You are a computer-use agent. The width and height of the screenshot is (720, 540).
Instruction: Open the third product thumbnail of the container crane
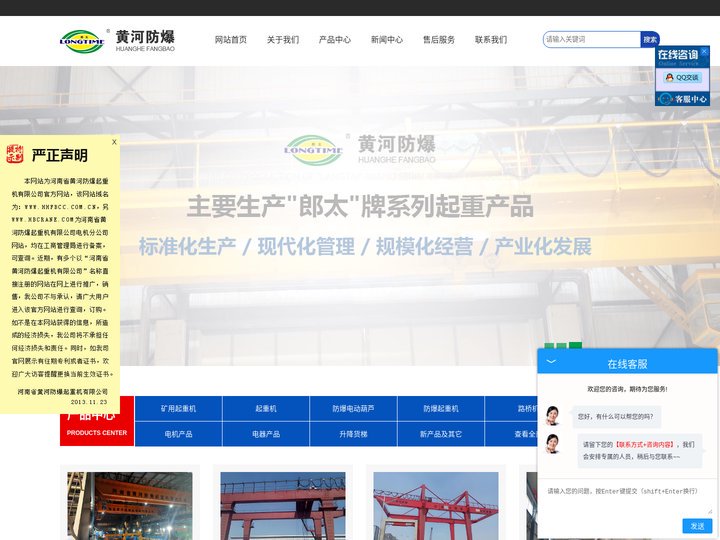[436, 506]
